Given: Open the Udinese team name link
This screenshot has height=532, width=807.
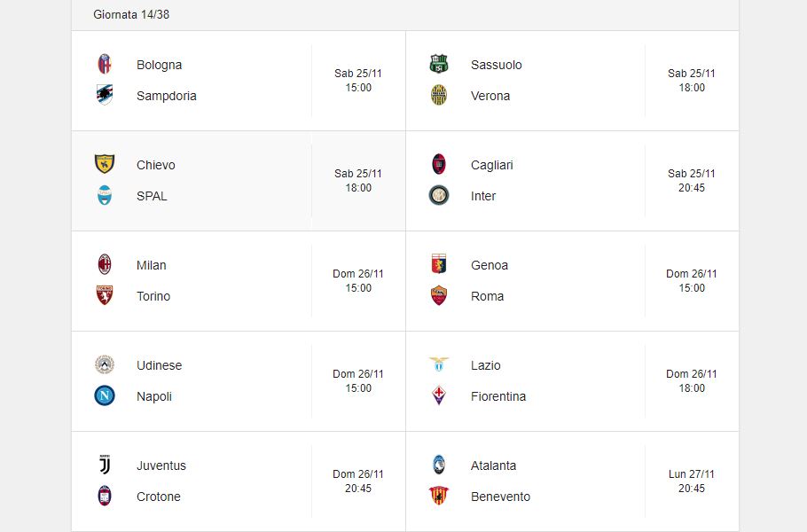Looking at the screenshot, I should click(159, 365).
